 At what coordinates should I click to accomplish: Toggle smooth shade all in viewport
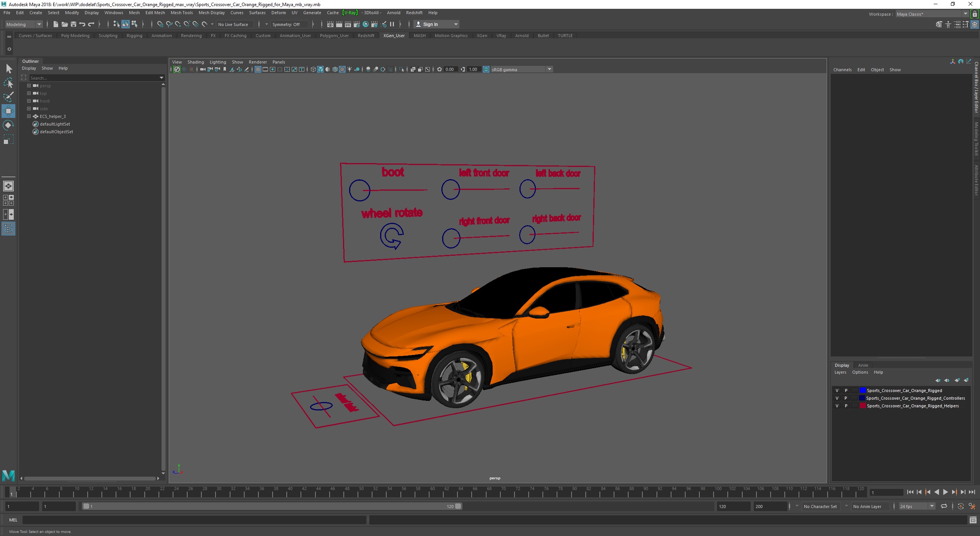click(320, 69)
